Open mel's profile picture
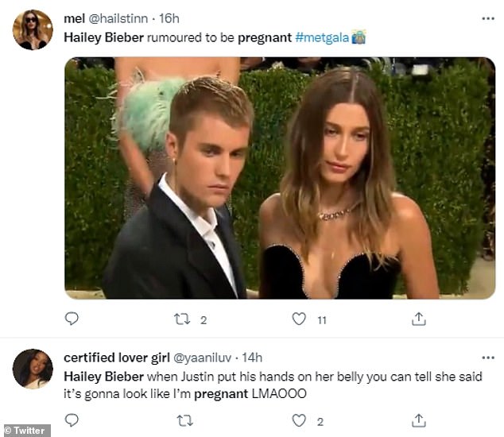 point(33,30)
